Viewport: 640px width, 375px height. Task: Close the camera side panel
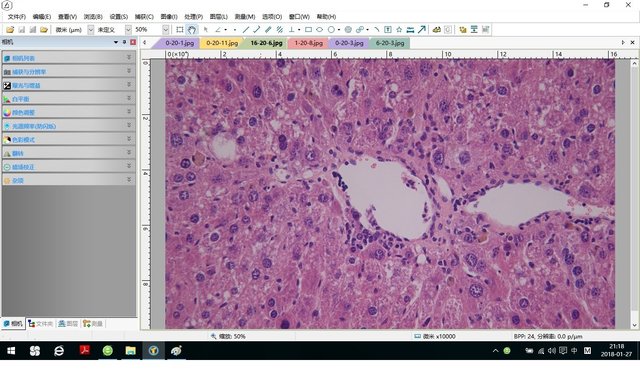click(133, 42)
